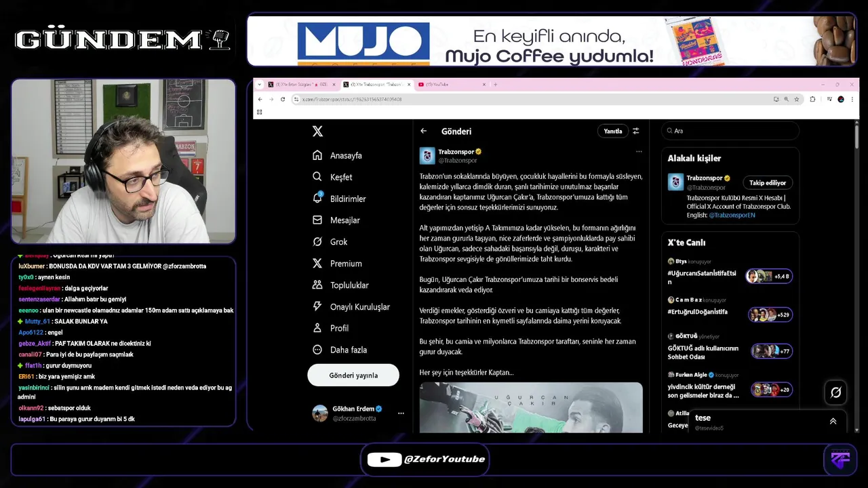Click the +529 listeners pill
868x488 pixels.
tap(770, 314)
